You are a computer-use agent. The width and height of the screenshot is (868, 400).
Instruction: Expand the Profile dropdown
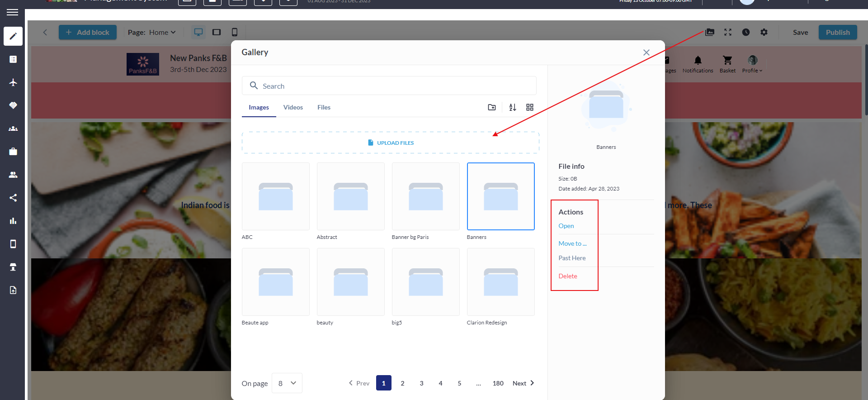tap(752, 64)
